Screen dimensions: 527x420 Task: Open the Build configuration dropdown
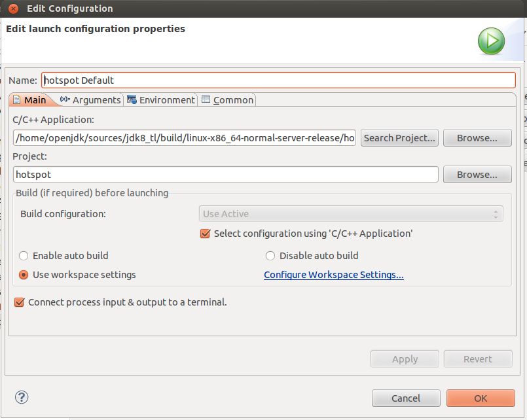(x=351, y=214)
